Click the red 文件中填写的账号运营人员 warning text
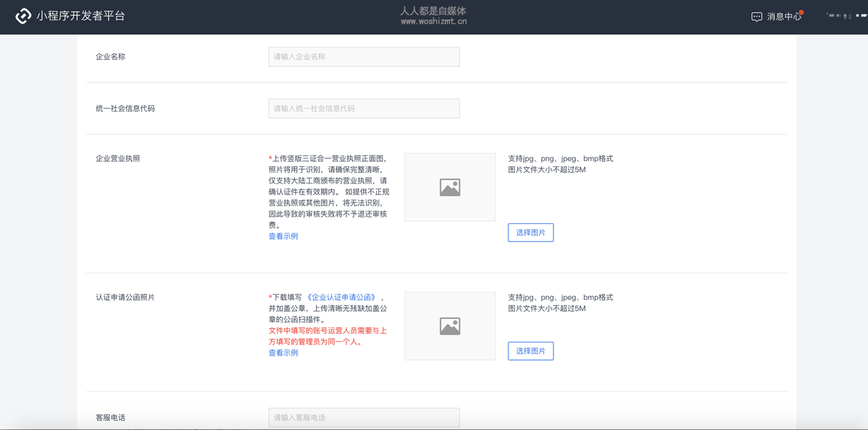Viewport: 868px width, 430px height. 328,336
